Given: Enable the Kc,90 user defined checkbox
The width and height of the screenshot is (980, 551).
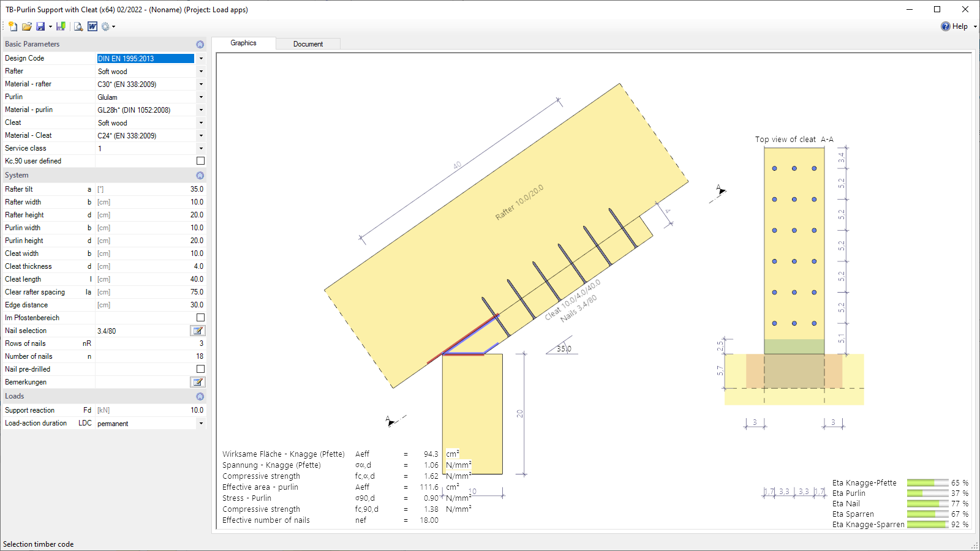Looking at the screenshot, I should click(x=200, y=161).
